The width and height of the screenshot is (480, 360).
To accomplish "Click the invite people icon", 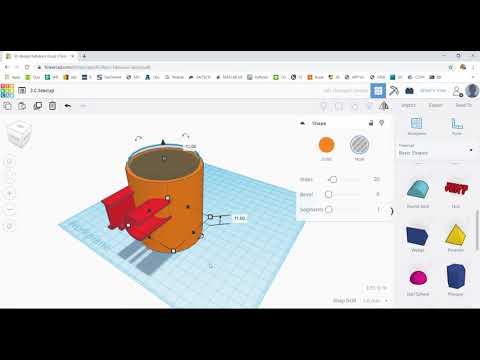I will tap(458, 91).
